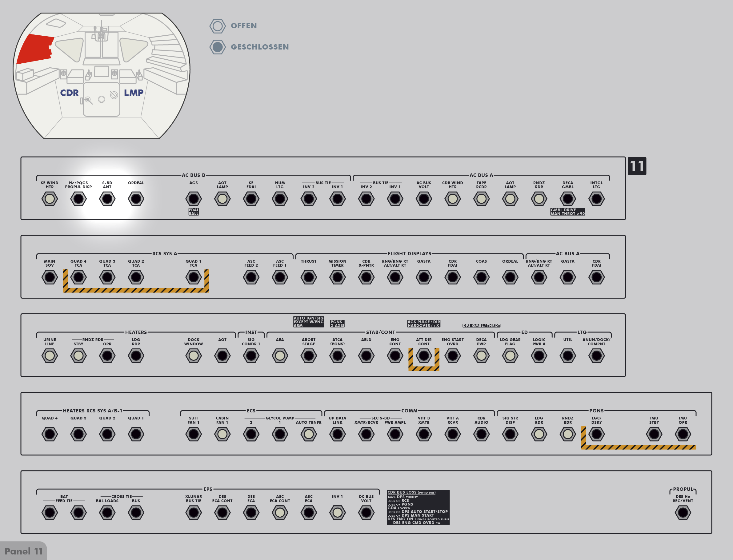Click the AGS breaker under AC BUS B

click(x=194, y=199)
